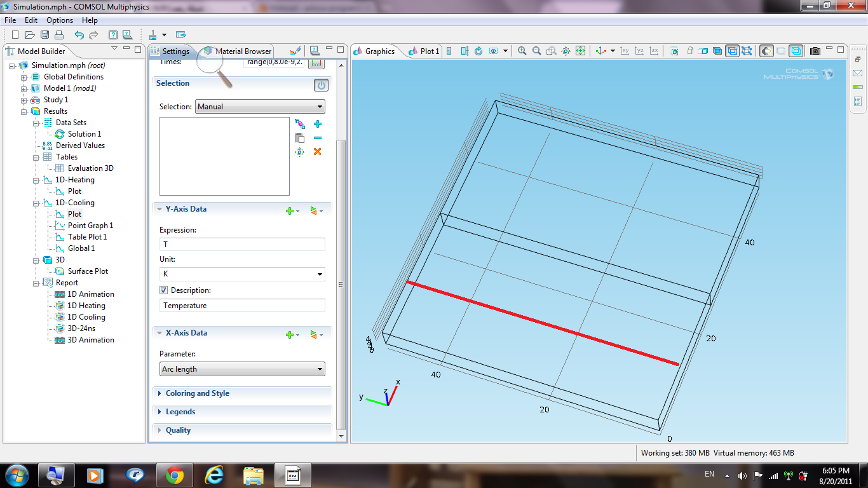Select Surface Plot in the model tree
Image resolution: width=868 pixels, height=488 pixels.
coord(88,271)
